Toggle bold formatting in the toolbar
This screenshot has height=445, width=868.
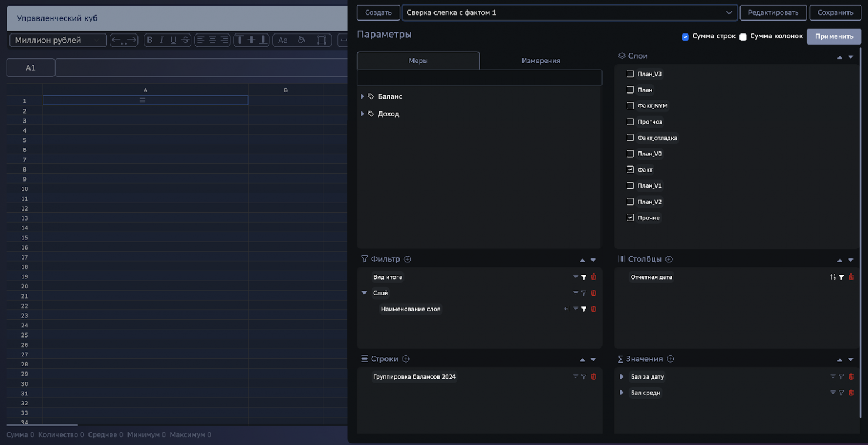(150, 40)
